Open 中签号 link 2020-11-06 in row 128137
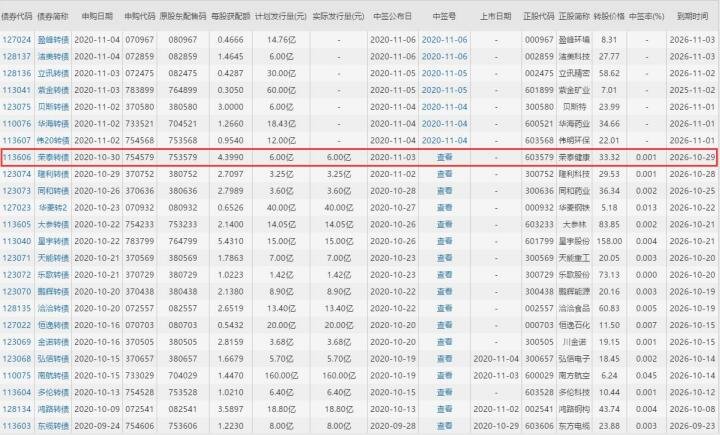Viewport: 720px width, 435px height. pyautogui.click(x=444, y=56)
